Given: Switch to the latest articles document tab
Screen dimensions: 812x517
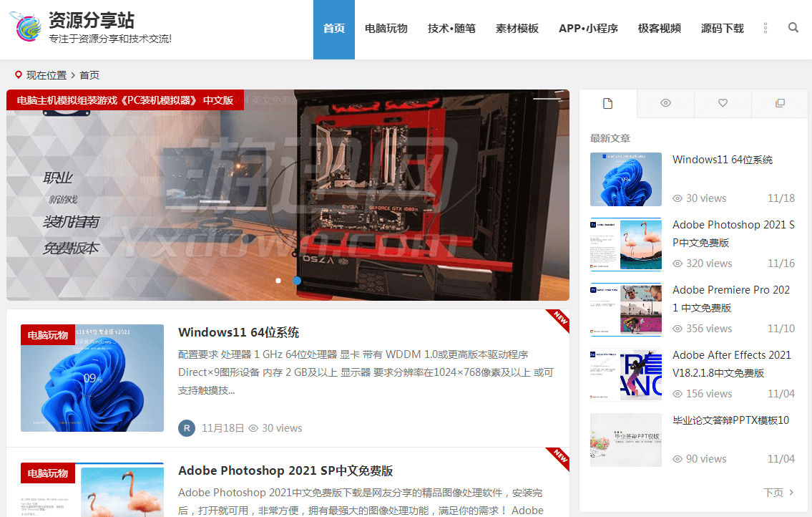Looking at the screenshot, I should tap(608, 104).
